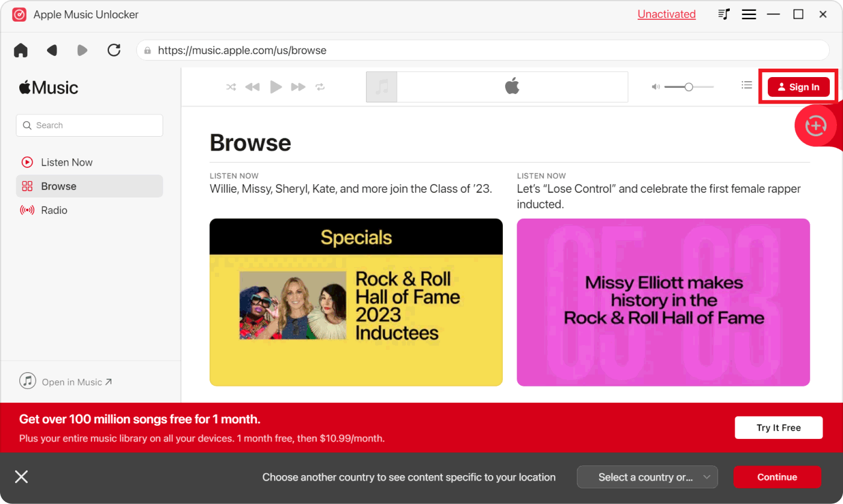
Task: Toggle repeat mode
Action: pos(320,87)
